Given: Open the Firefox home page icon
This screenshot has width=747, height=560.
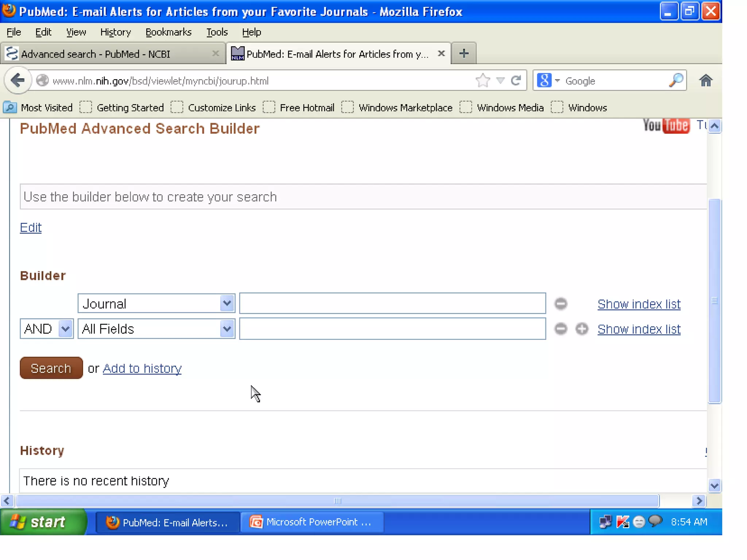Looking at the screenshot, I should (705, 80).
